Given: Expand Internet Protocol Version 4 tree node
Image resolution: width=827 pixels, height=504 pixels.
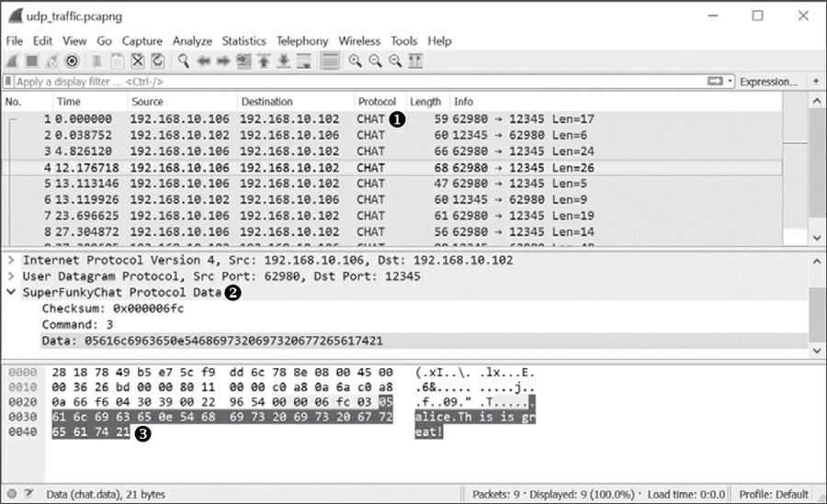Looking at the screenshot, I should click(10, 260).
